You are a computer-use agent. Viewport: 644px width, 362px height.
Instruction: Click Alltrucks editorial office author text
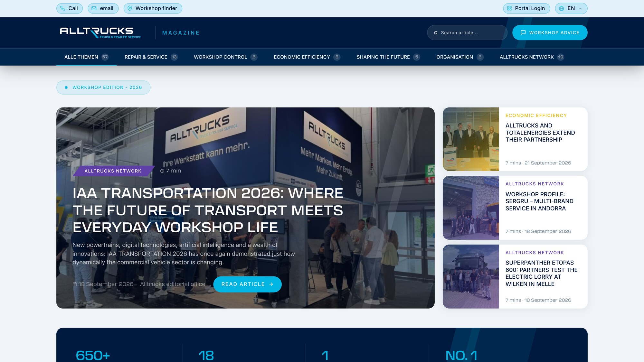click(x=173, y=284)
